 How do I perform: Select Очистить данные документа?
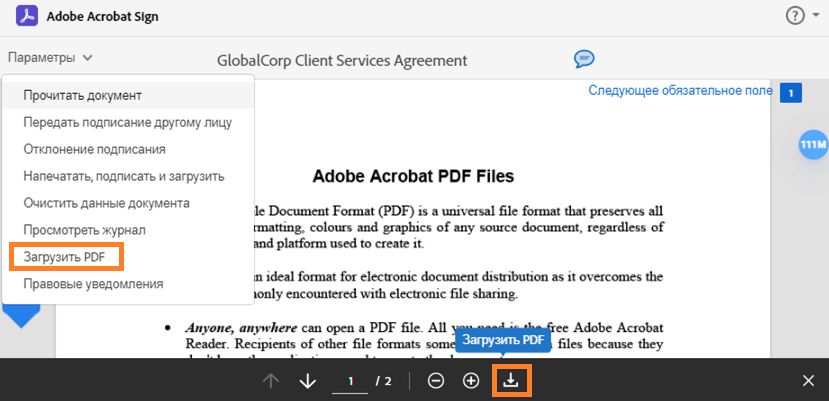[x=127, y=203]
